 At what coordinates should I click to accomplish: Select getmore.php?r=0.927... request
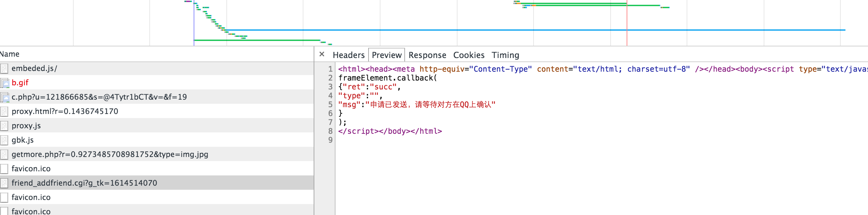157,154
